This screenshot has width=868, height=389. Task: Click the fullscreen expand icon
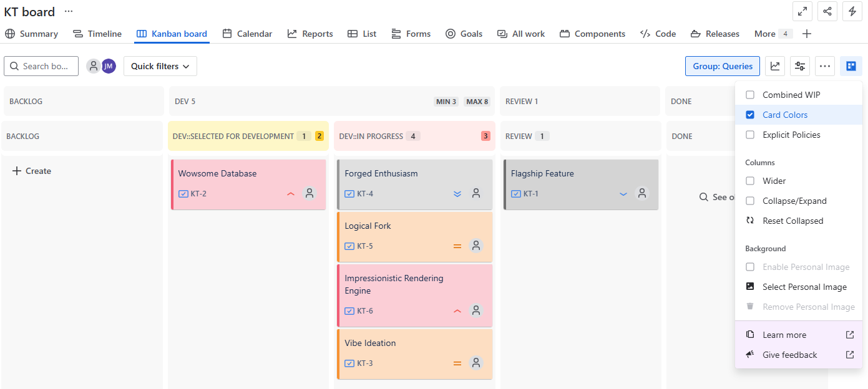(802, 11)
